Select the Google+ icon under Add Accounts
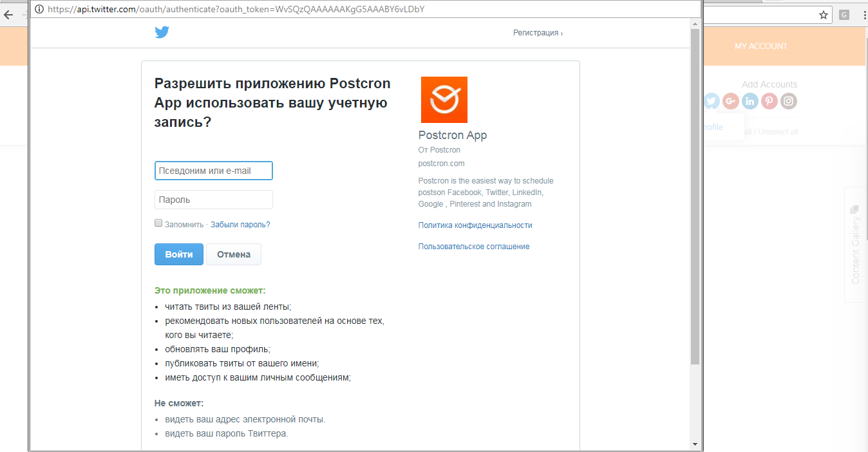 (730, 100)
